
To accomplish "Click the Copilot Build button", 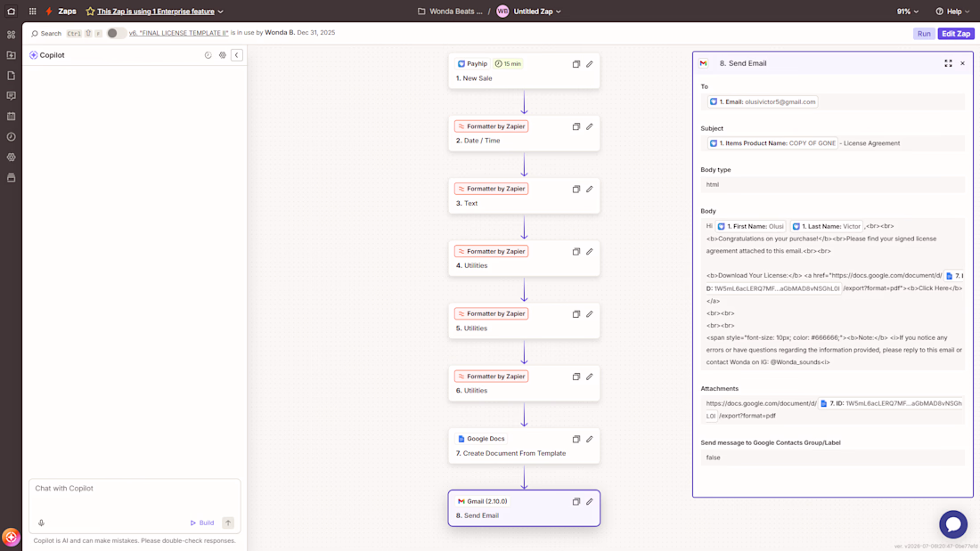I will [202, 523].
